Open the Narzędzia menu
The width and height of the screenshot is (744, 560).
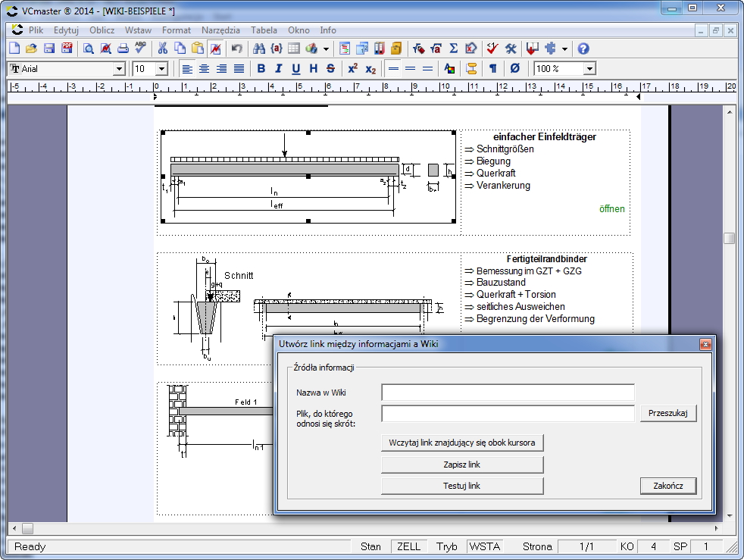tap(220, 30)
